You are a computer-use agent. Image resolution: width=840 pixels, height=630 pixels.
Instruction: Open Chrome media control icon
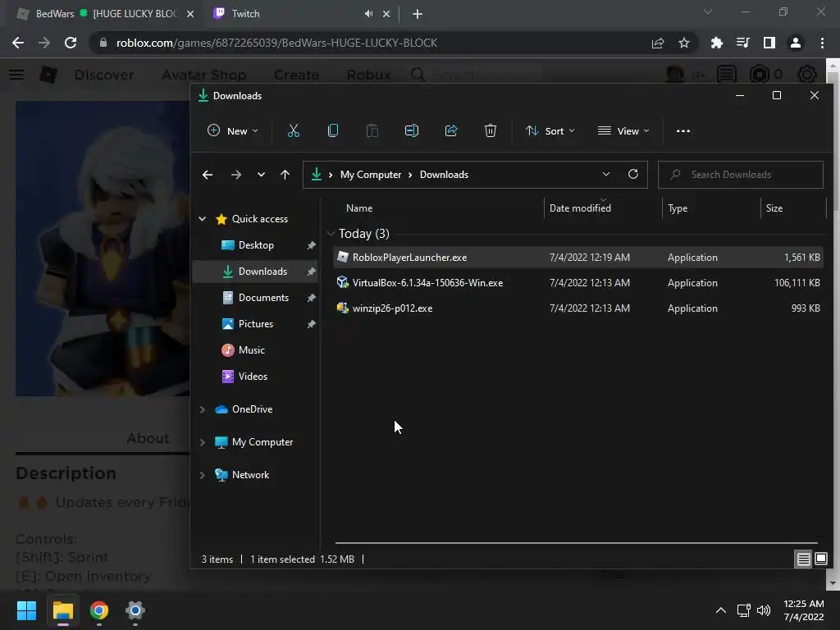(x=742, y=43)
